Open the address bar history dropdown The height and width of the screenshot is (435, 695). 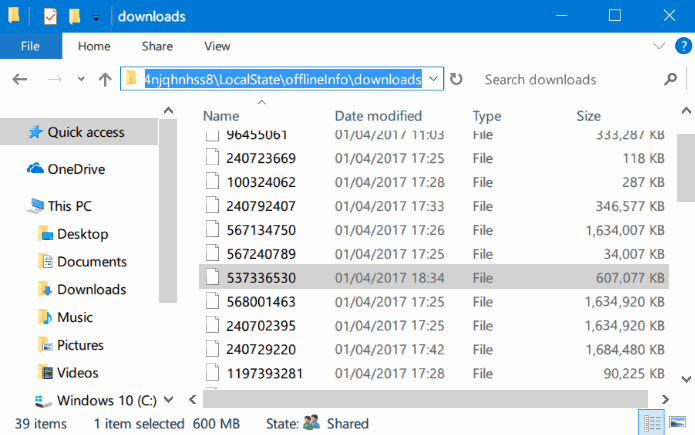432,80
